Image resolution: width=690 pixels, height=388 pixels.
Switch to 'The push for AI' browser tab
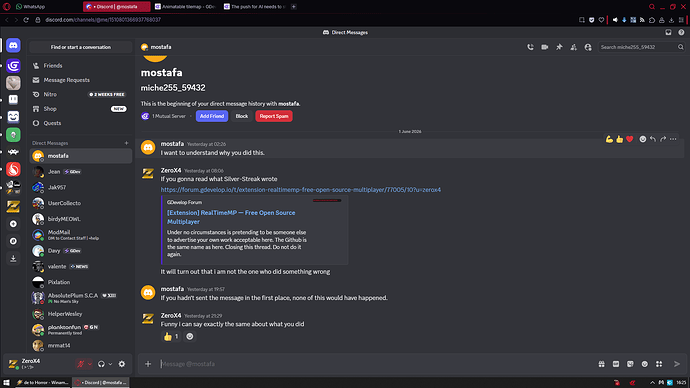254,7
